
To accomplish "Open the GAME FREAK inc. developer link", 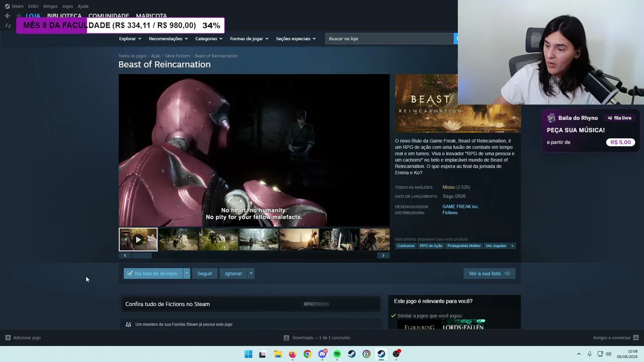I will pos(460,207).
